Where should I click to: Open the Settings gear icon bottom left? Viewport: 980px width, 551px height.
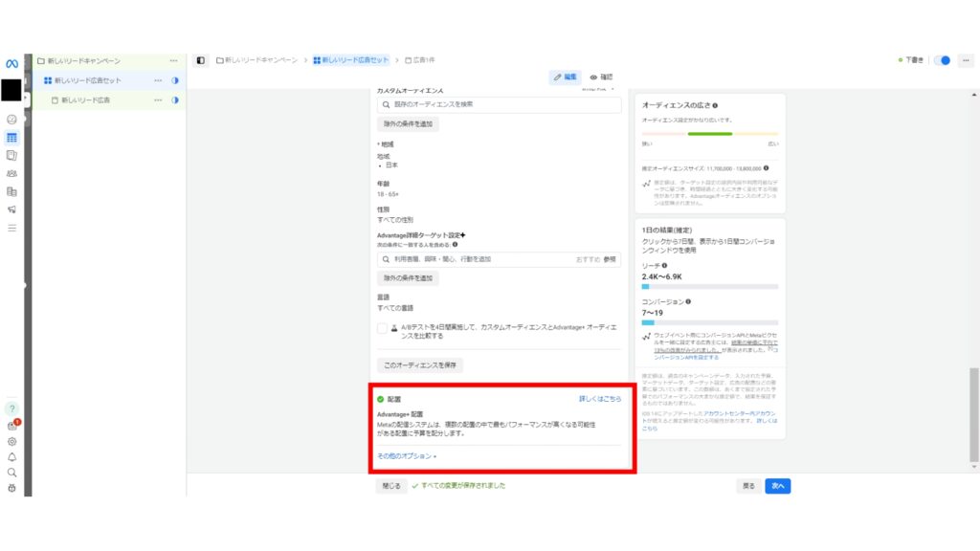12,440
